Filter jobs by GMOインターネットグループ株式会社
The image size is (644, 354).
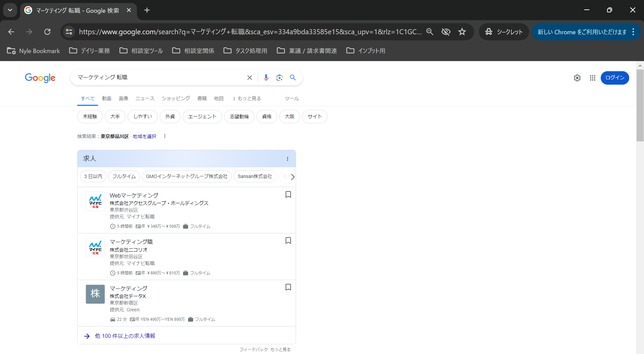(187, 176)
